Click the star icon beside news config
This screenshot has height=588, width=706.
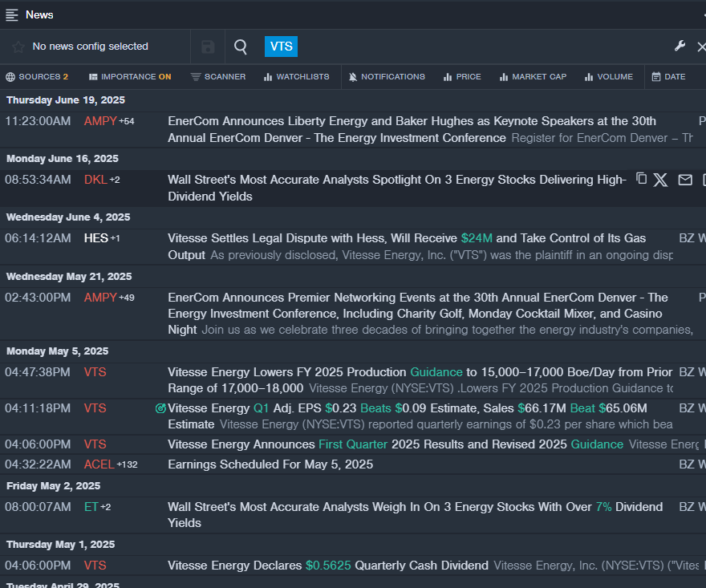click(x=18, y=47)
